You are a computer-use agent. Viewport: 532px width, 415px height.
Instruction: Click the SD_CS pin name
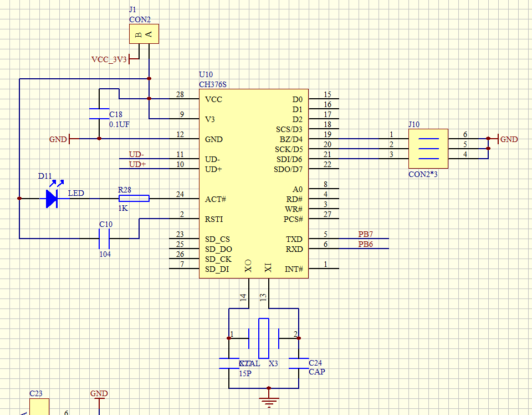pyautogui.click(x=217, y=240)
